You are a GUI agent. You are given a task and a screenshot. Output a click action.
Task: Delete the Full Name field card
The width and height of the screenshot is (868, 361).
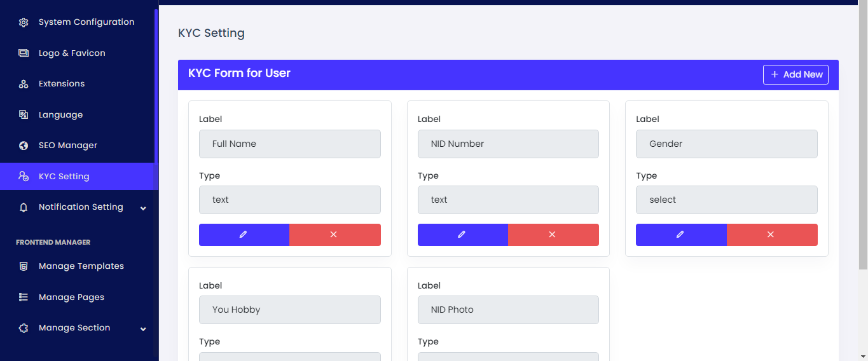pyautogui.click(x=334, y=235)
